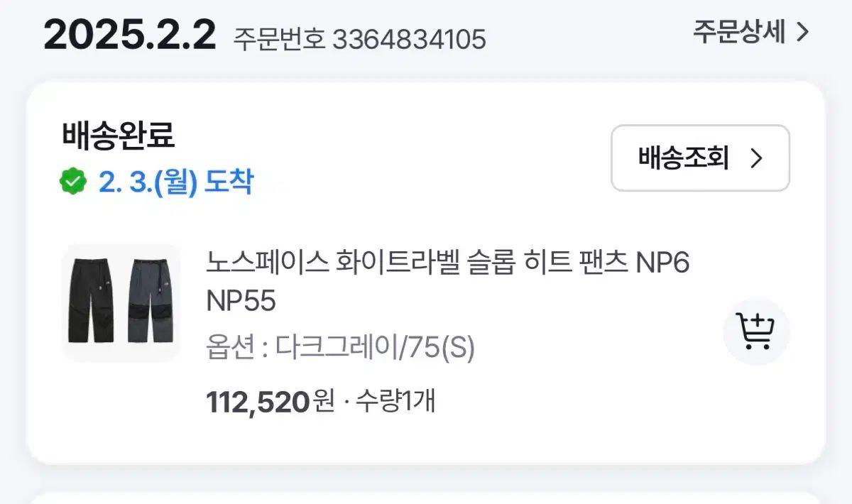Viewport: 852px width, 504px height.
Task: Click the 2025.2.2 order date heading
Action: coord(129,35)
